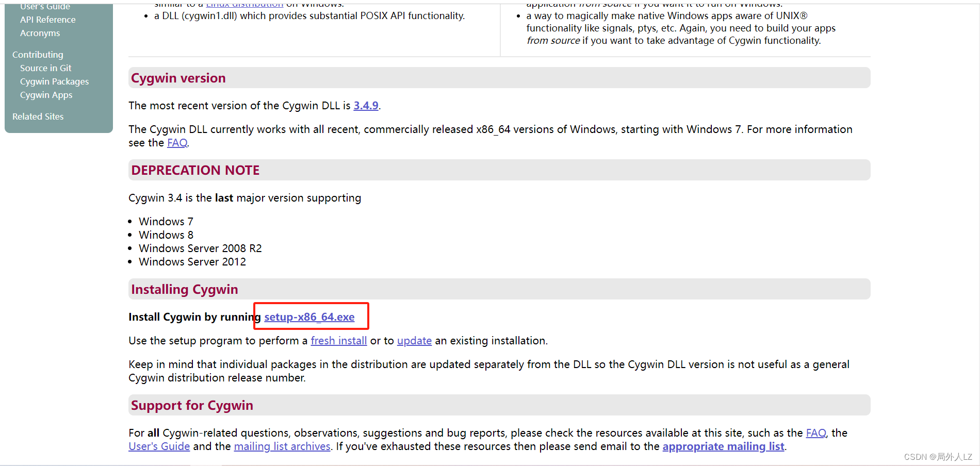Open the Source in Git link
The image size is (980, 466).
coord(45,68)
